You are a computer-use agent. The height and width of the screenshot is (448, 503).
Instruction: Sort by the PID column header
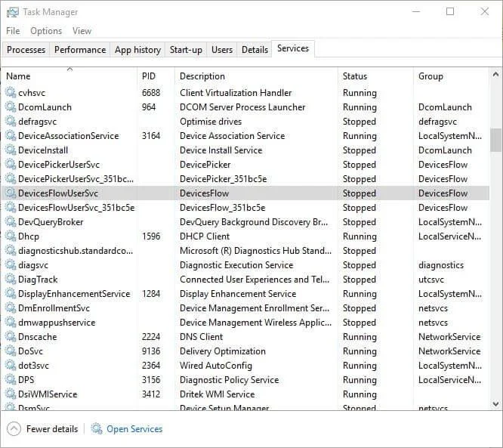pos(156,76)
